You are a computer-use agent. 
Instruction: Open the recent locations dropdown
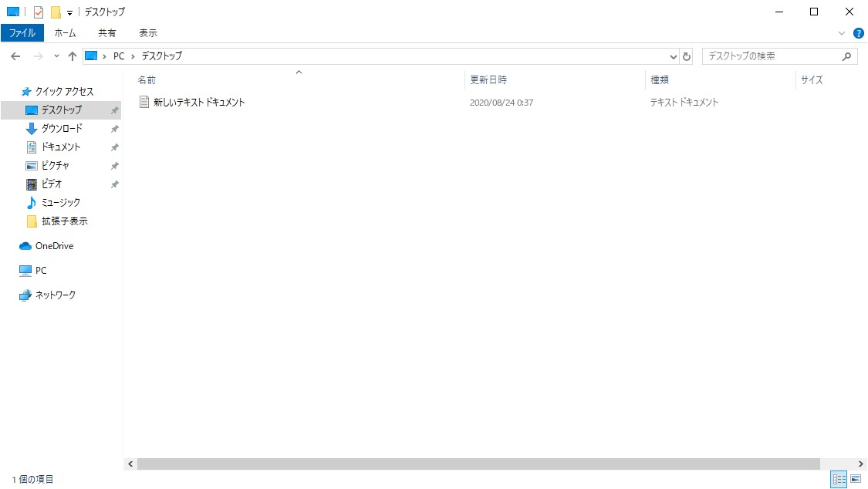(x=55, y=56)
